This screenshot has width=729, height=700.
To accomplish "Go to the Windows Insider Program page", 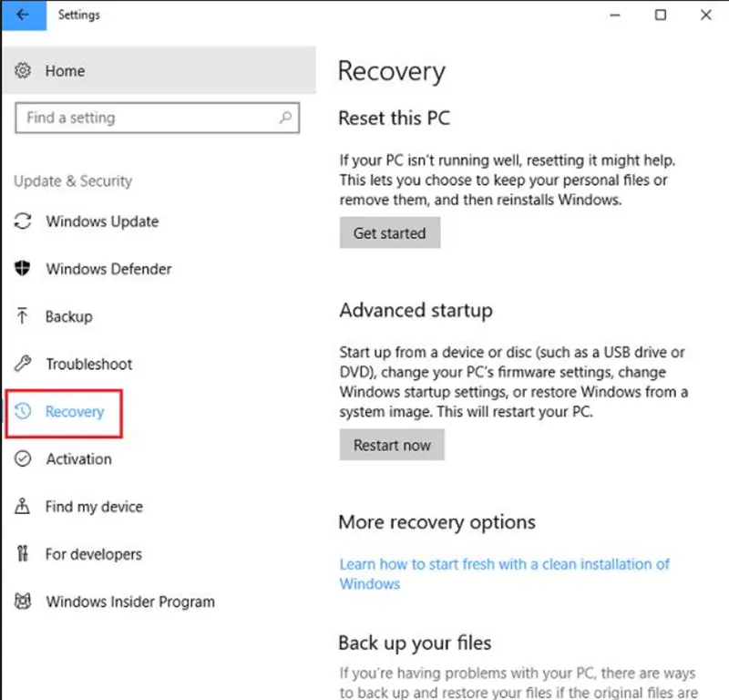I will point(129,602).
